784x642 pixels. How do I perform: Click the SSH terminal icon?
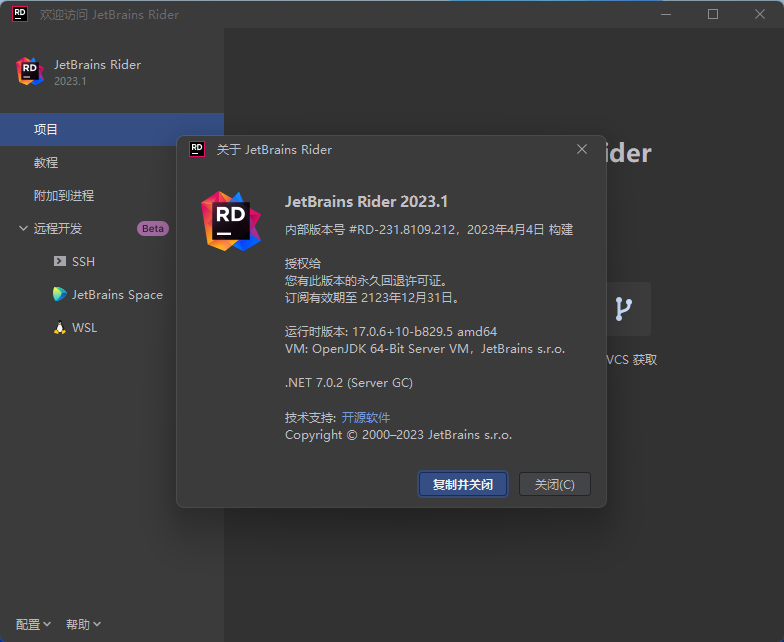pos(60,261)
